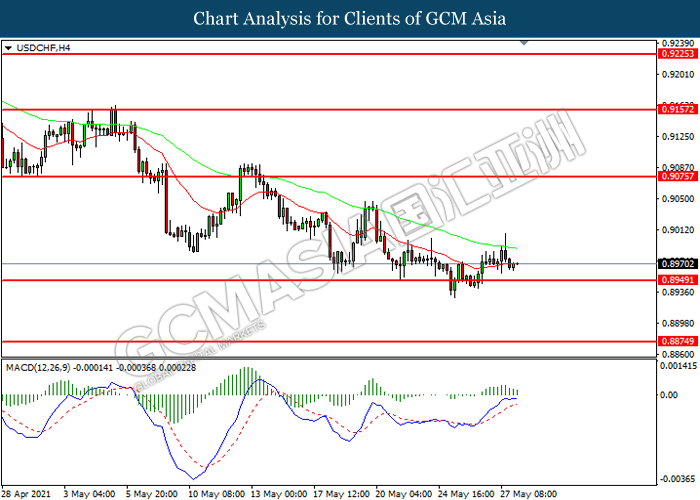Select the 0.91572 red price level label
The height and width of the screenshot is (500, 700).
678,109
